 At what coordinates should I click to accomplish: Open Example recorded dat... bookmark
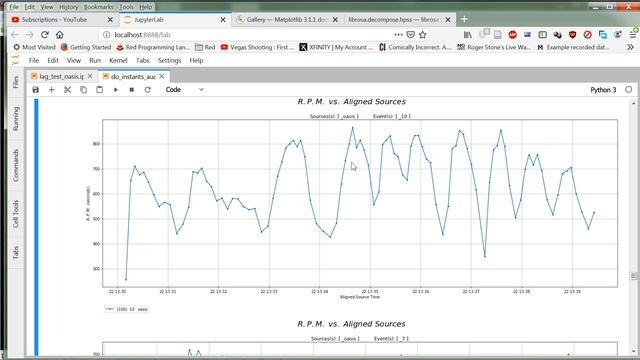(573, 47)
